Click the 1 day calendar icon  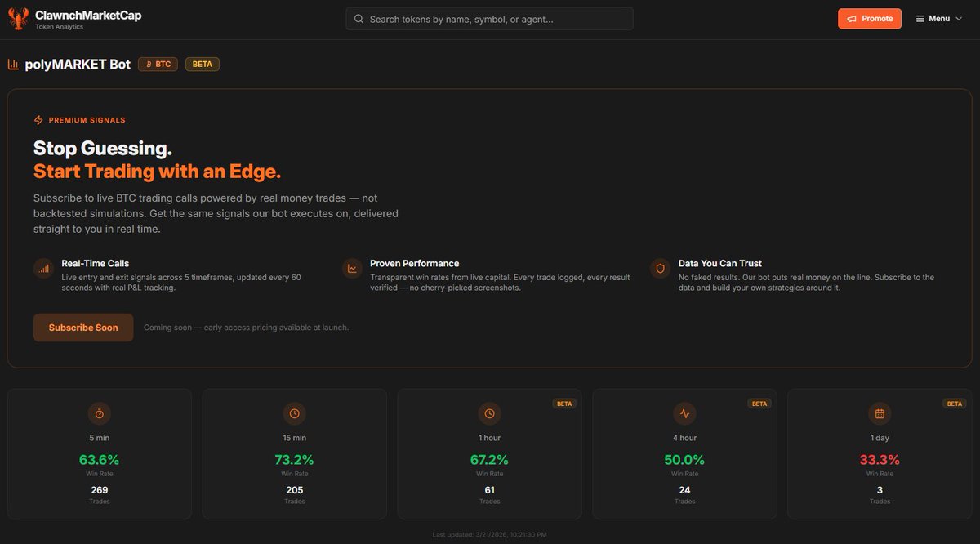coord(880,413)
